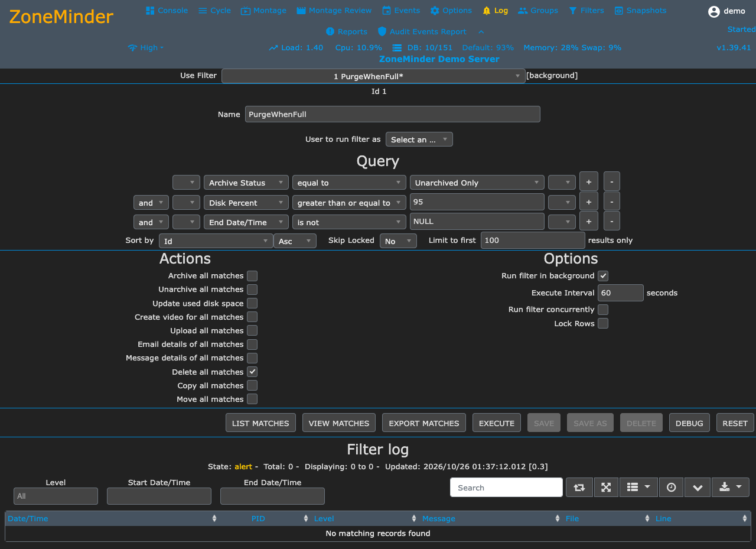The width and height of the screenshot is (756, 549).
Task: Click the bandwidth wifi icon
Action: pos(132,48)
